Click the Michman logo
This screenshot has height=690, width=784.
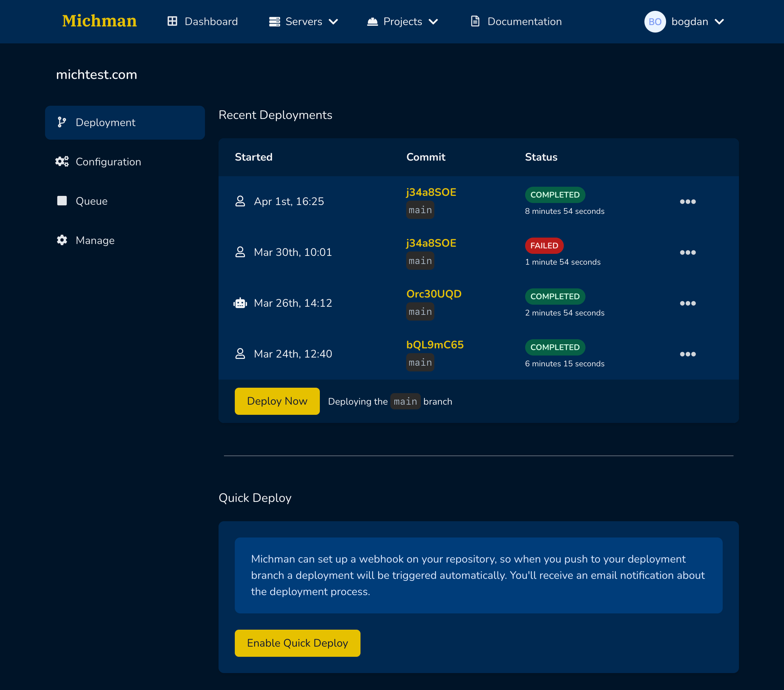pos(99,21)
